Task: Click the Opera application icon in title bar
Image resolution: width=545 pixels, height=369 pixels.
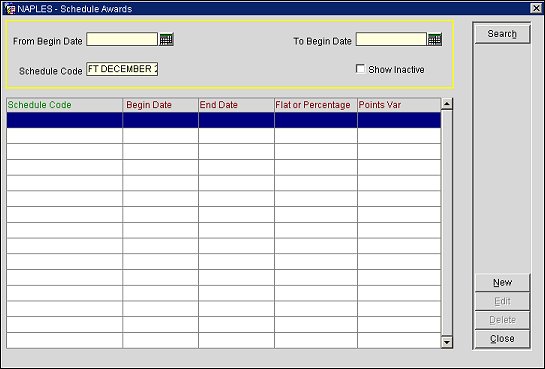Action: click(10, 9)
